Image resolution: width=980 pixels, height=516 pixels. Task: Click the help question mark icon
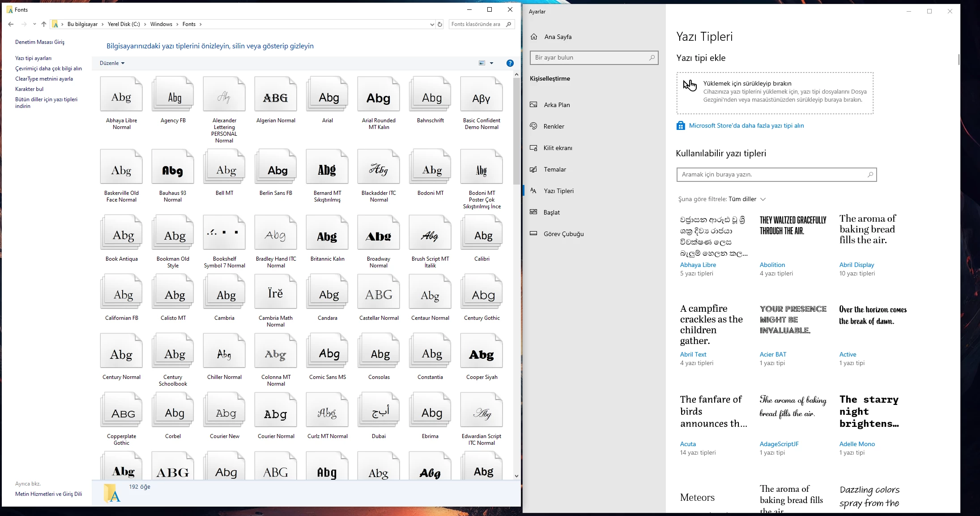pos(510,63)
